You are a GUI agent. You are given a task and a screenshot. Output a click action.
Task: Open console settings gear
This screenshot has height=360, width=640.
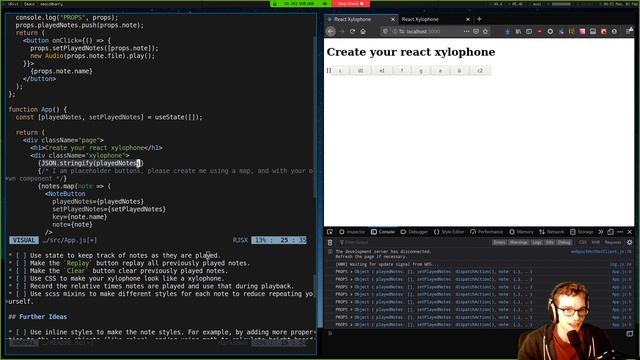(629, 242)
